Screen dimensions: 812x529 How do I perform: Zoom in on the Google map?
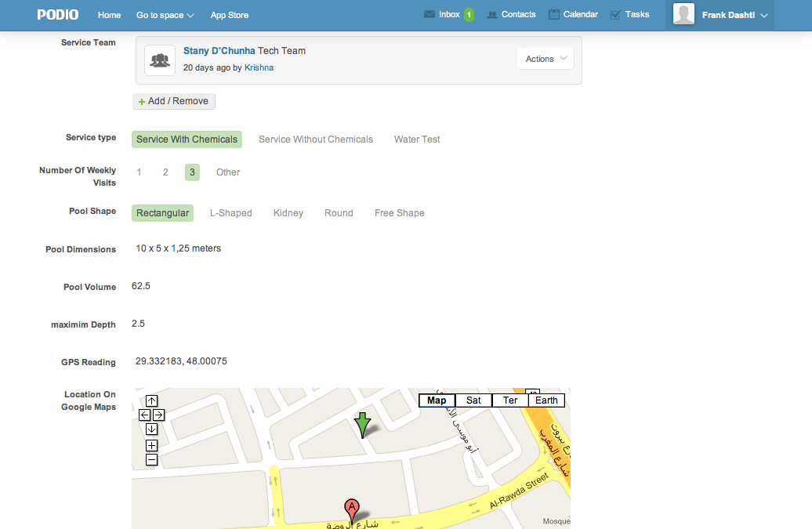[x=152, y=445]
